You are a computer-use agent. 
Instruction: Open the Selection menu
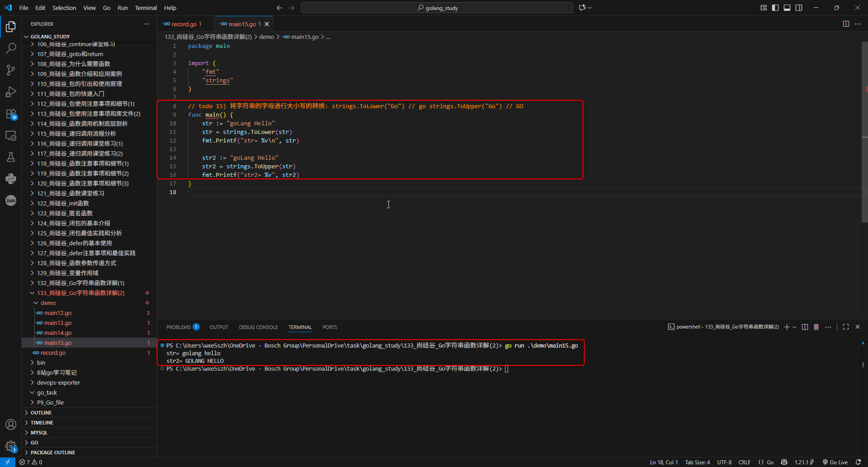pyautogui.click(x=64, y=8)
